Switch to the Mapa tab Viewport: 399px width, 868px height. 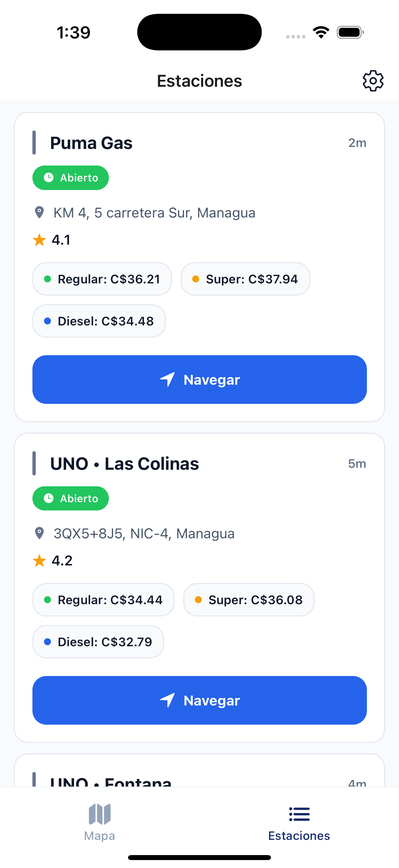pyautogui.click(x=99, y=836)
